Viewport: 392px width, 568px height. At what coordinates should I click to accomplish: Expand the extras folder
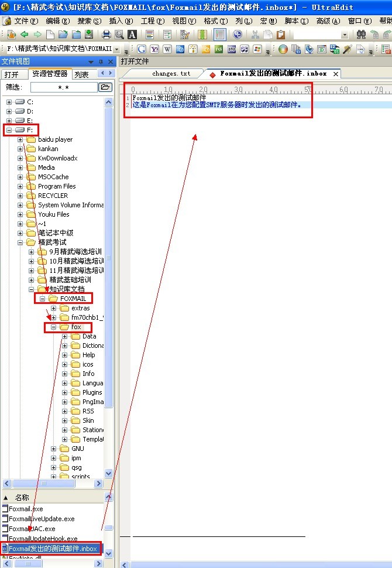coord(54,308)
